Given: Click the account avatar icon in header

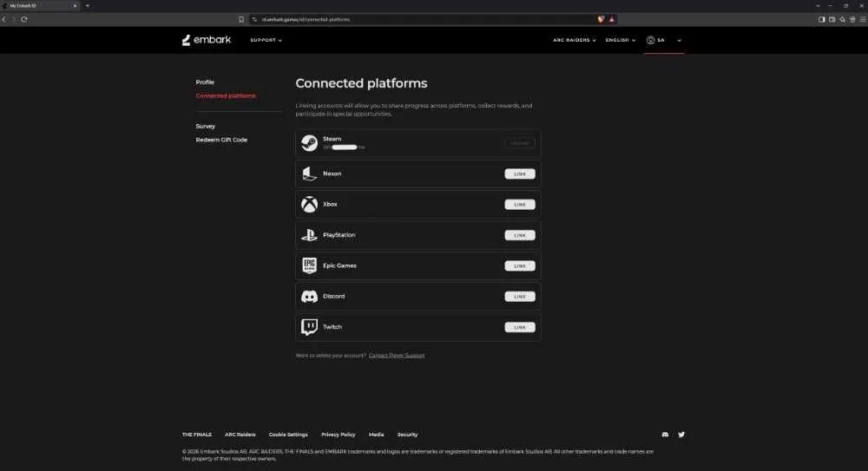Looking at the screenshot, I should (x=650, y=40).
